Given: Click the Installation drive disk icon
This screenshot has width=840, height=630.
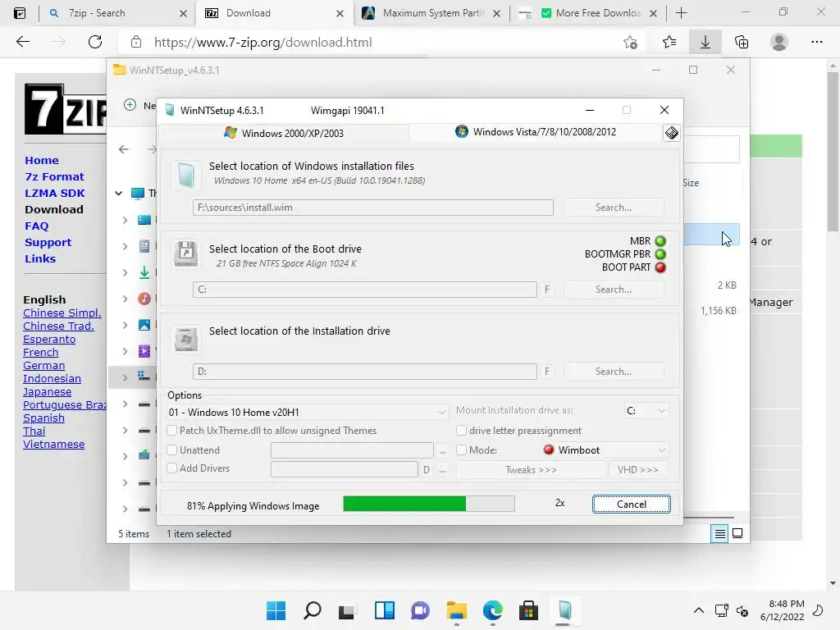Looking at the screenshot, I should 186,339.
